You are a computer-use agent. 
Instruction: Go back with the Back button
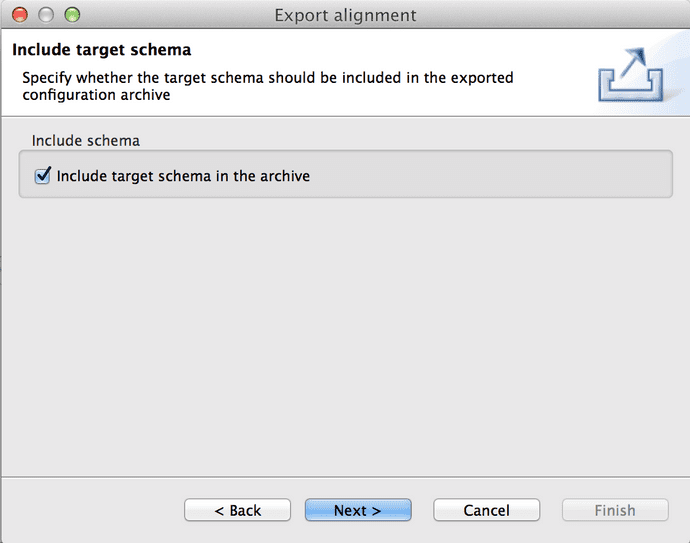coord(238,510)
